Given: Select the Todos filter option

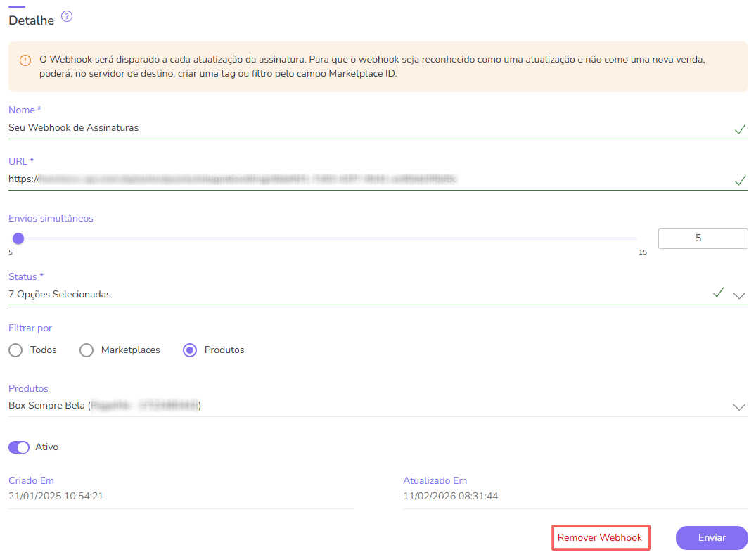Looking at the screenshot, I should [15, 350].
